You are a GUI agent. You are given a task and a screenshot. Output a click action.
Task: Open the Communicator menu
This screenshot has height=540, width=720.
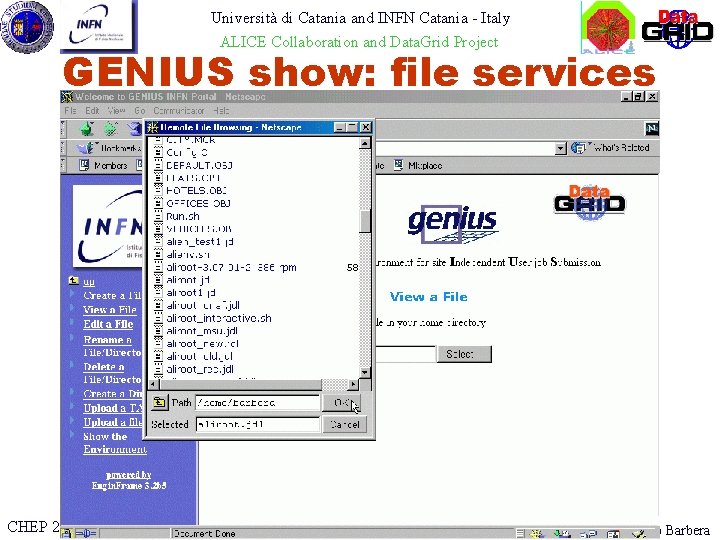179,111
